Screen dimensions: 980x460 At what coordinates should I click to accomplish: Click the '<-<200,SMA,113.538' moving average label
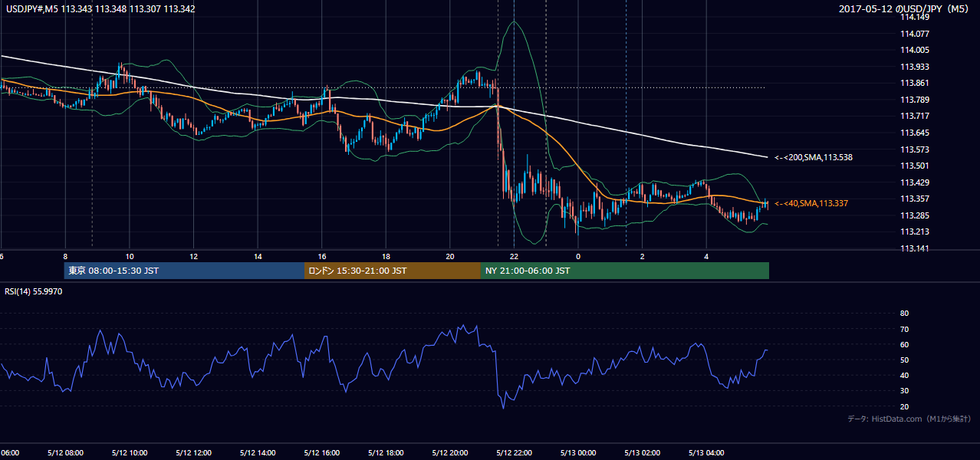pos(814,157)
